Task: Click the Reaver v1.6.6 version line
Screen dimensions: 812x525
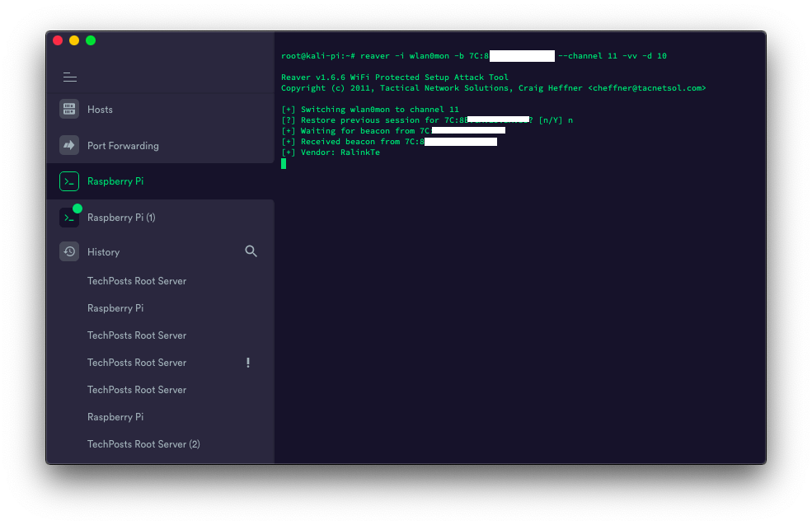Action: pos(395,77)
